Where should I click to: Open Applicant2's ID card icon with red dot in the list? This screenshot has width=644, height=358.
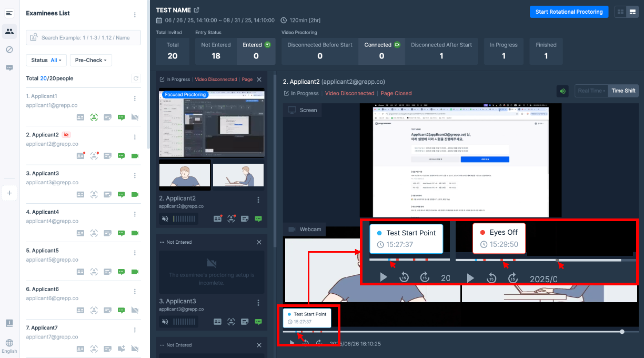(80, 156)
